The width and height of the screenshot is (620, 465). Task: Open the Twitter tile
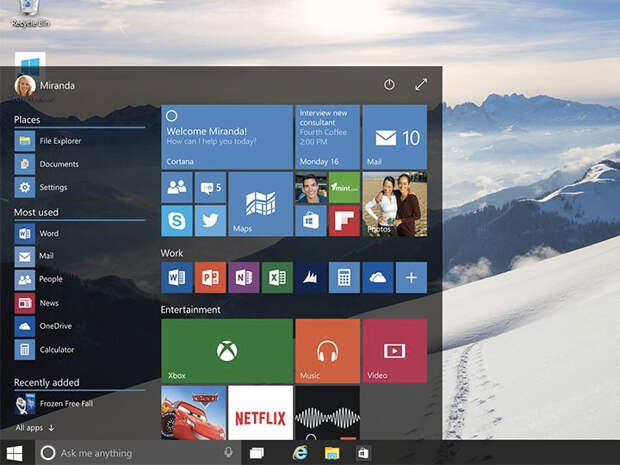click(210, 220)
